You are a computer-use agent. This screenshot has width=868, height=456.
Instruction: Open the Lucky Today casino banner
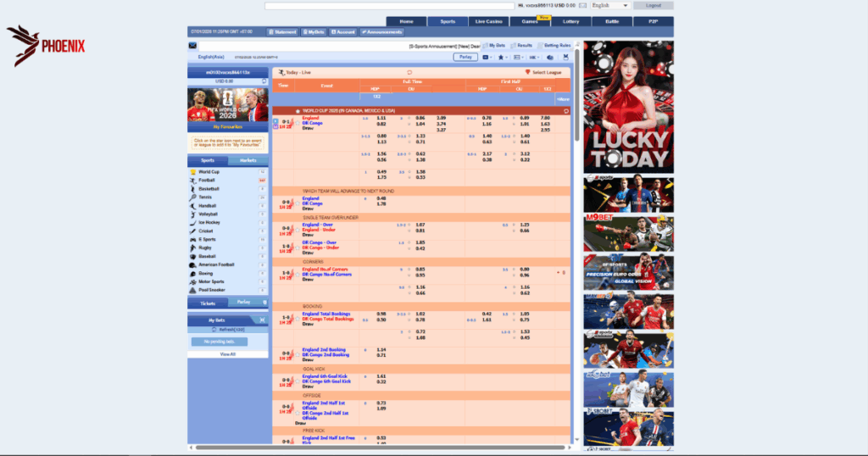point(628,107)
